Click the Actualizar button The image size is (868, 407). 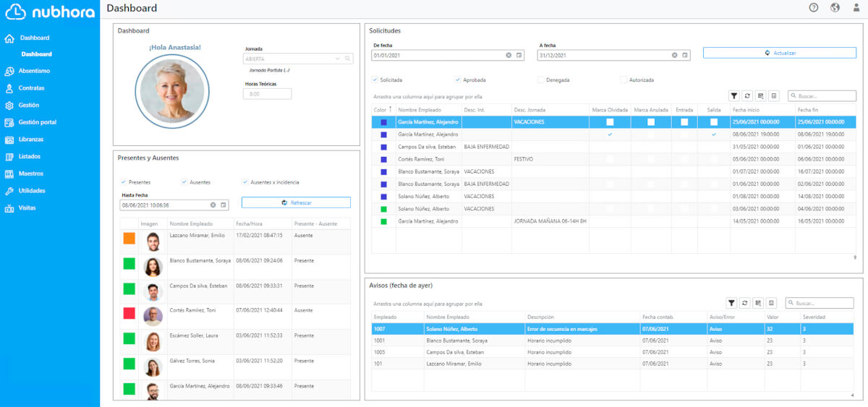(x=780, y=53)
